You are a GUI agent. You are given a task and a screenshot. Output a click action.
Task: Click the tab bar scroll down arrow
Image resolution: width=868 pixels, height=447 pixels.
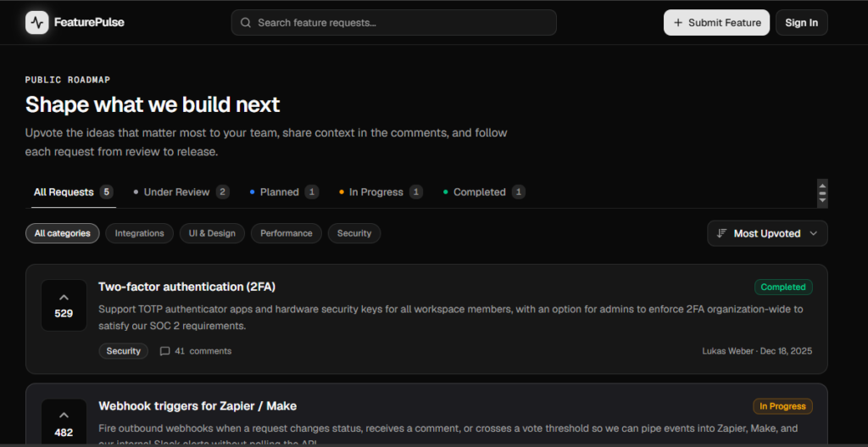tap(822, 200)
